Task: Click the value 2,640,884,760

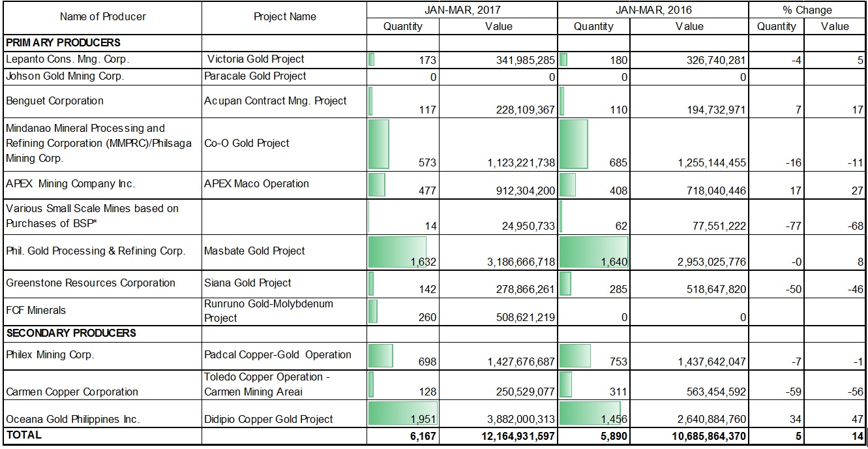Action: 712,419
